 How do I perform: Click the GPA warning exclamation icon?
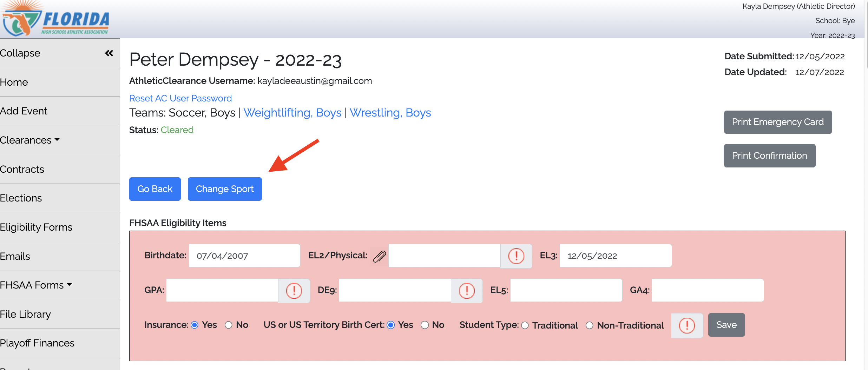tap(294, 291)
